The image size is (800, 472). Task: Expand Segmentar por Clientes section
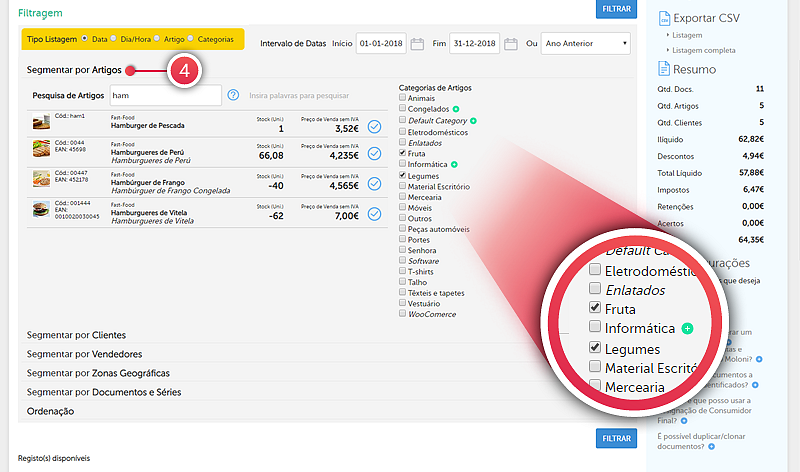point(90,335)
